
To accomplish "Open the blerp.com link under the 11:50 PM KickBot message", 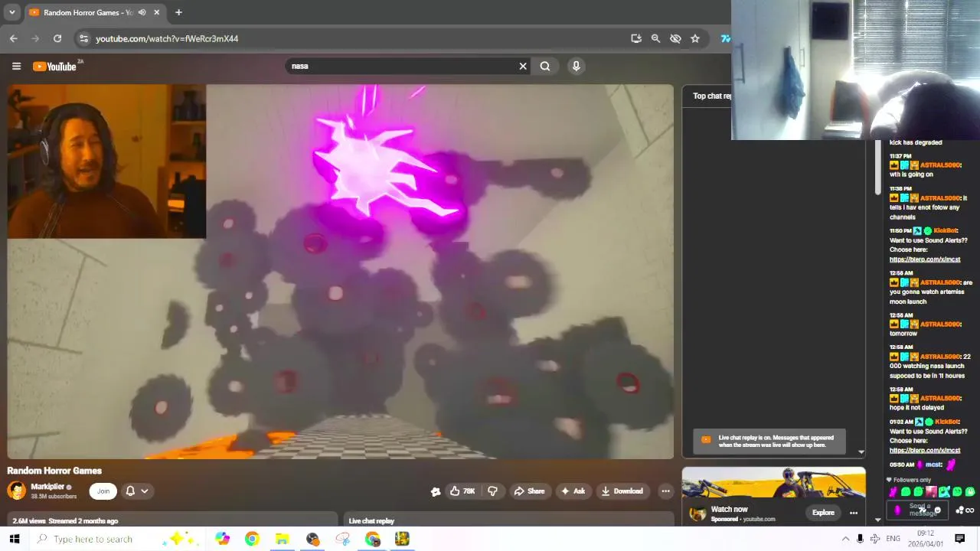I will (x=925, y=259).
